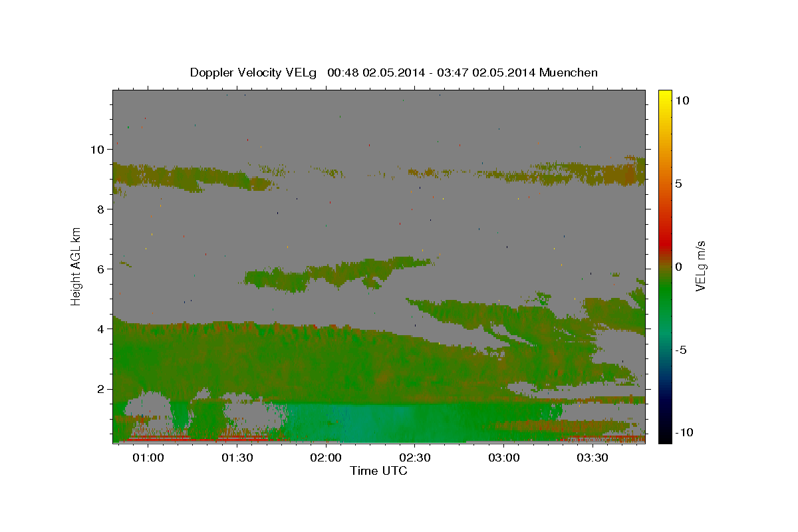Select the 02:00 time tick label

(326, 458)
